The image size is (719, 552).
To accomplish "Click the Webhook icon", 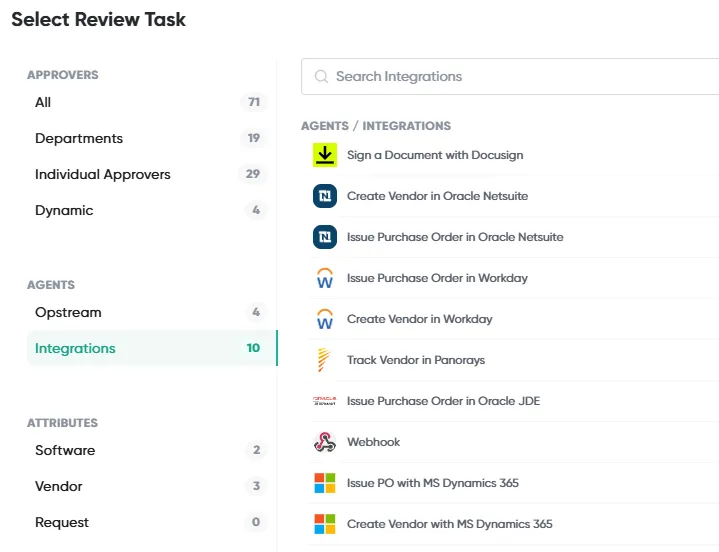I will coord(325,442).
